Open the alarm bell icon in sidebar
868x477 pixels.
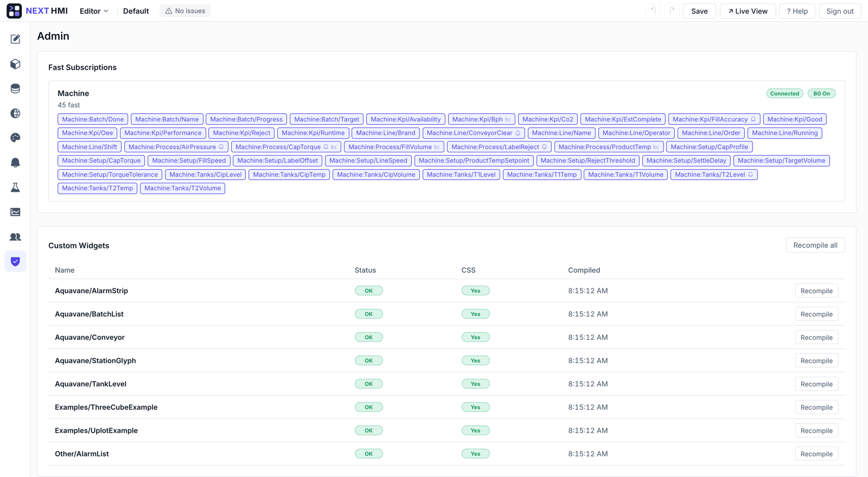pos(15,163)
